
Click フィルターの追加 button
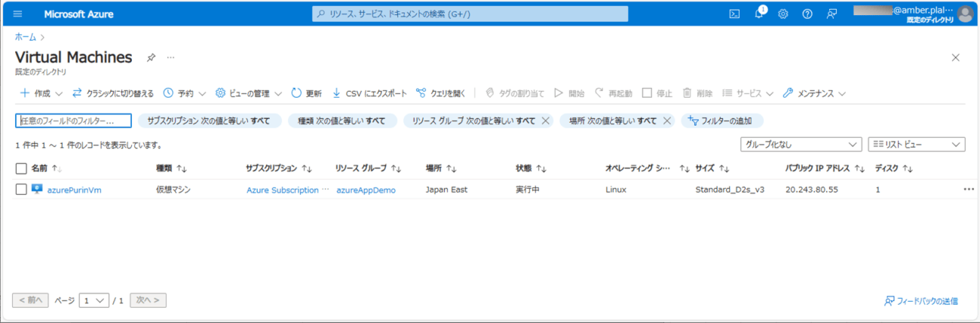coord(722,120)
